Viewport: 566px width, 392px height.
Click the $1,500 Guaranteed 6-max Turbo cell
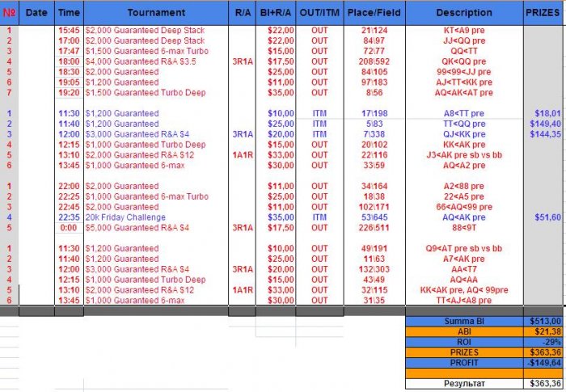click(x=156, y=51)
